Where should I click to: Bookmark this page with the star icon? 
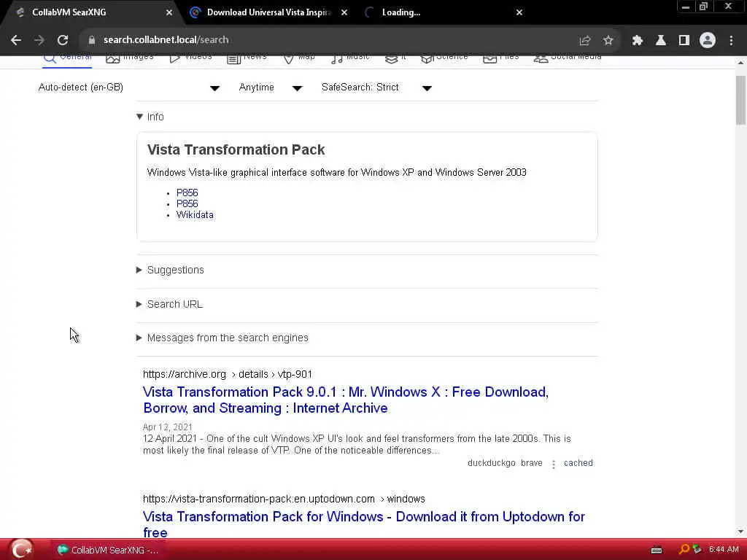[x=608, y=41]
